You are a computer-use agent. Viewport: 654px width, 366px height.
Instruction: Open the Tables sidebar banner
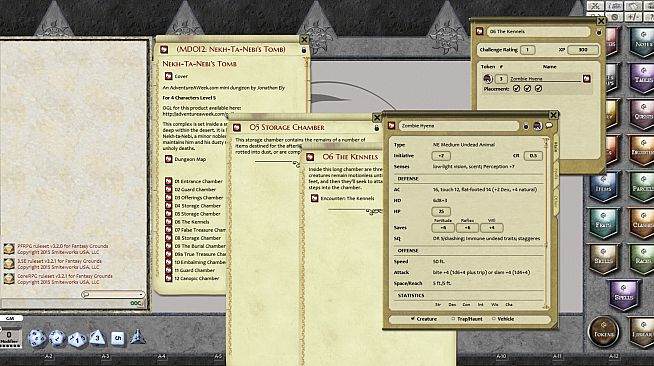(642, 78)
